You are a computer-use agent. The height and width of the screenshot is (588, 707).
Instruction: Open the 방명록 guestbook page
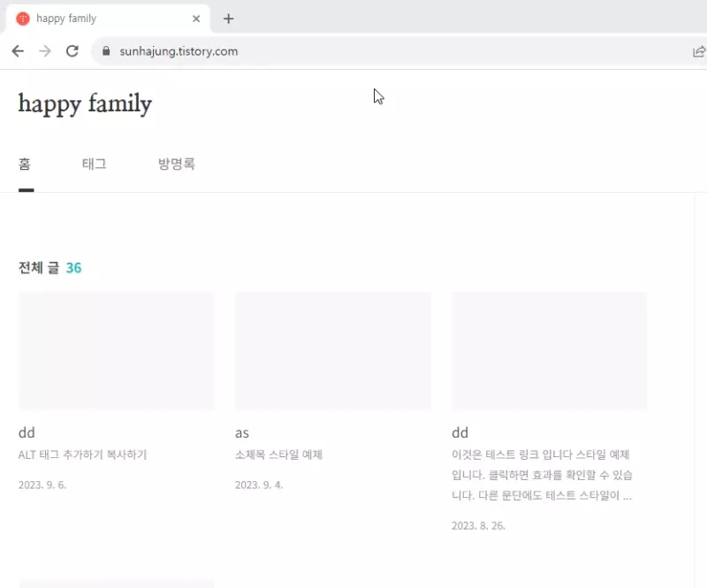[x=176, y=164]
